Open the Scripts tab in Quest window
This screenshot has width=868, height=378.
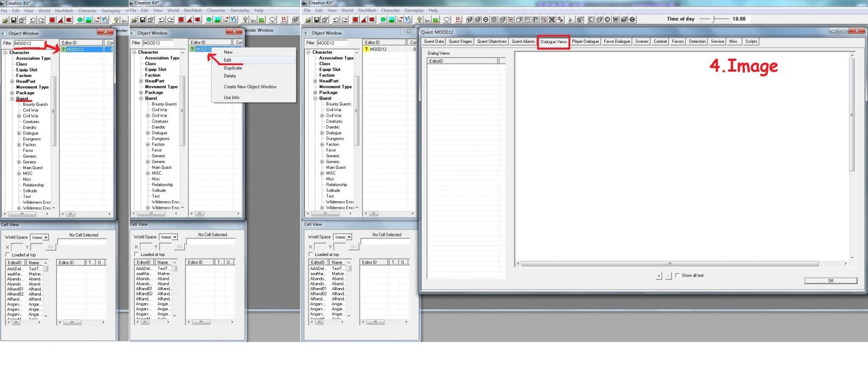[751, 42]
